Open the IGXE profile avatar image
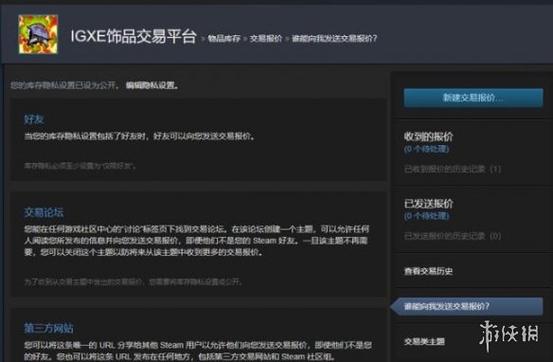Screen dimensions: 553x362 (x=38, y=34)
